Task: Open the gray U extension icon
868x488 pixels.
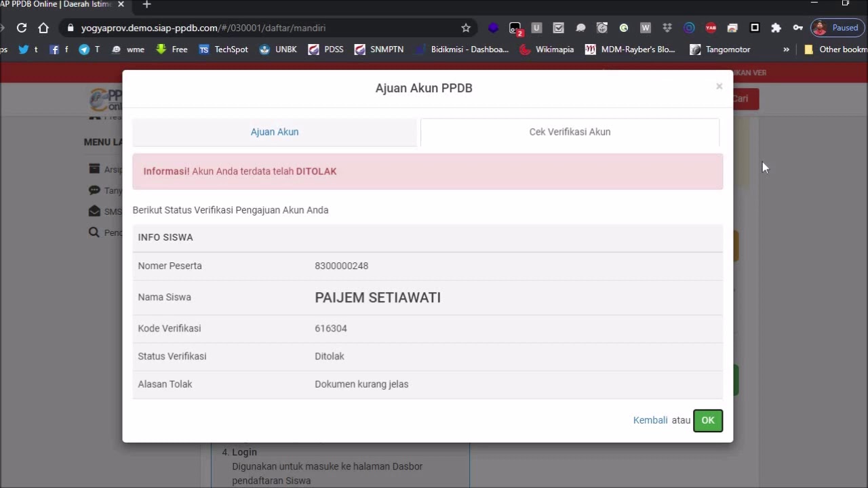Action: [536, 28]
